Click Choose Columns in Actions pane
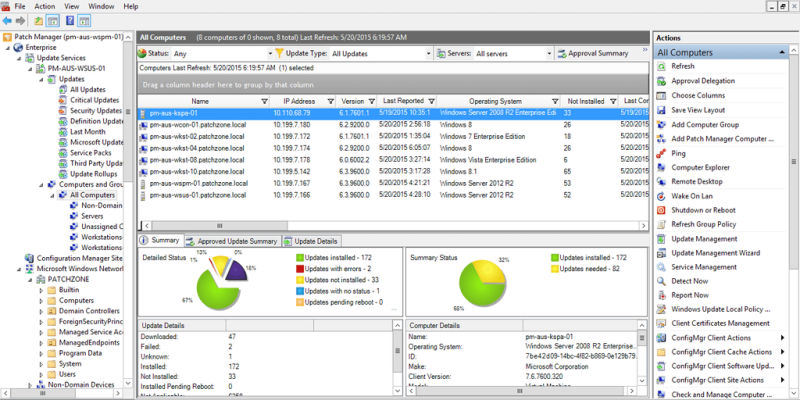800x400 pixels. [698, 95]
